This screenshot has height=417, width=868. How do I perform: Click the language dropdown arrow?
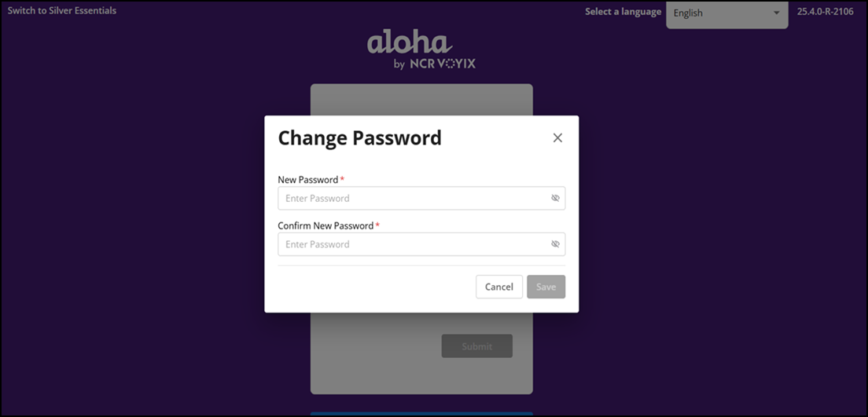point(776,13)
